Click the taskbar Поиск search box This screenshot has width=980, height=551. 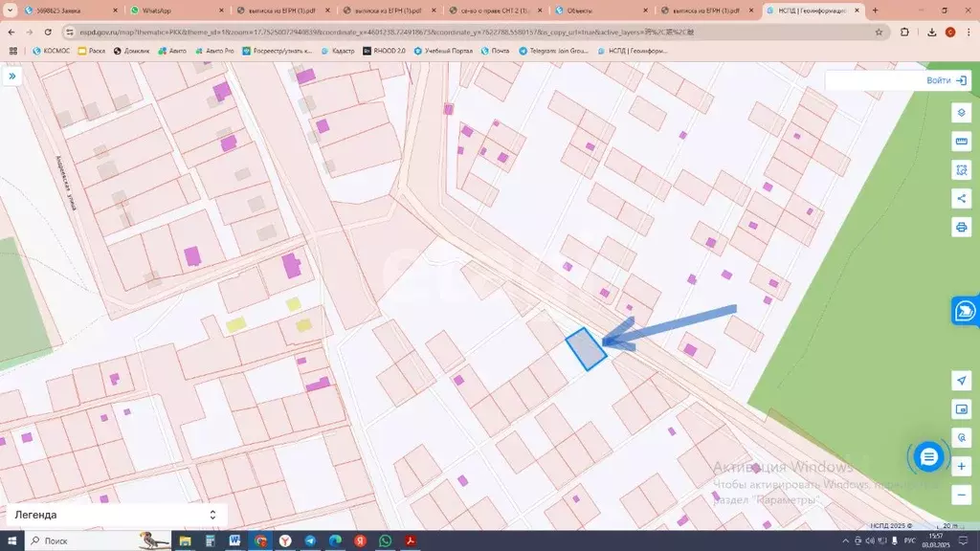pos(99,540)
